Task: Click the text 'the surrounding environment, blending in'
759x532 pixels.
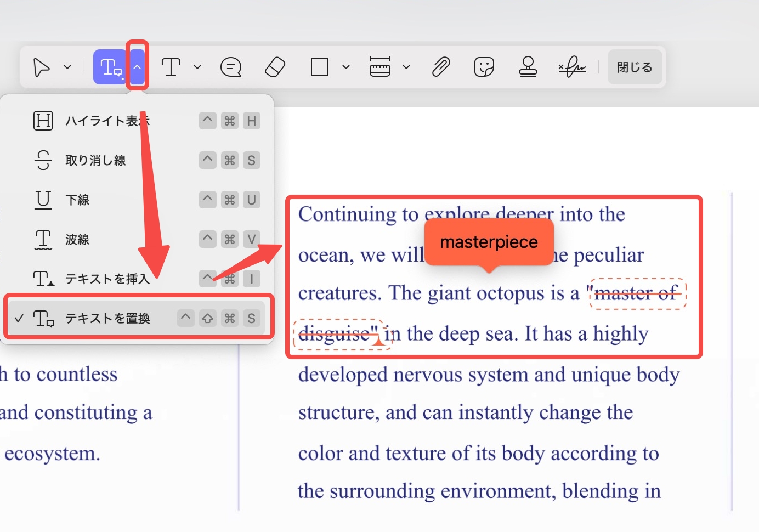Action: pos(479,491)
